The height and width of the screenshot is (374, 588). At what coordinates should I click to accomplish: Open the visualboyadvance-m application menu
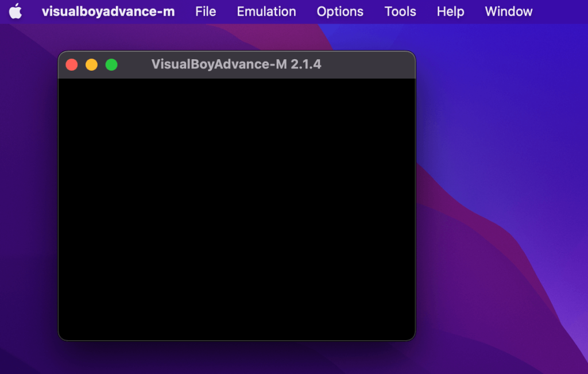109,11
